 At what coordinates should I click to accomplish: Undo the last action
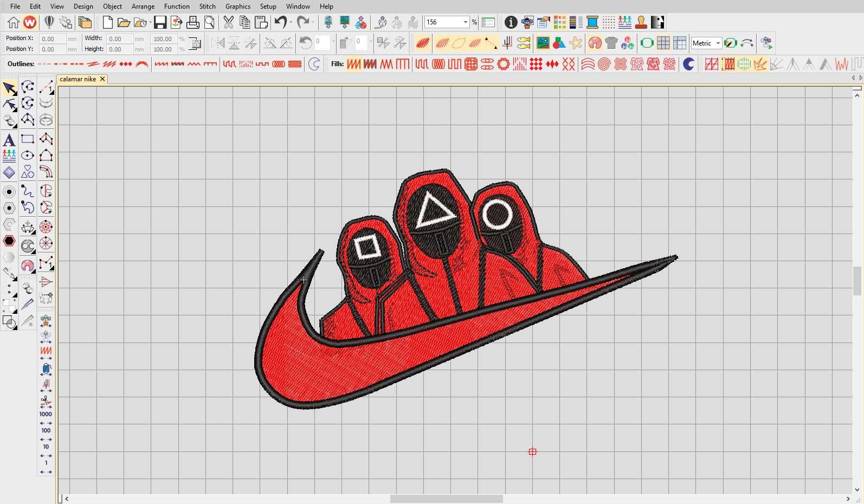tap(280, 22)
